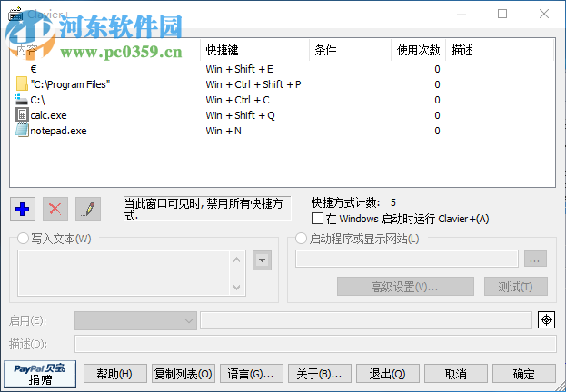Image resolution: width=566 pixels, height=392 pixels.
Task: Click the 测试(T) test button
Action: coord(516,287)
